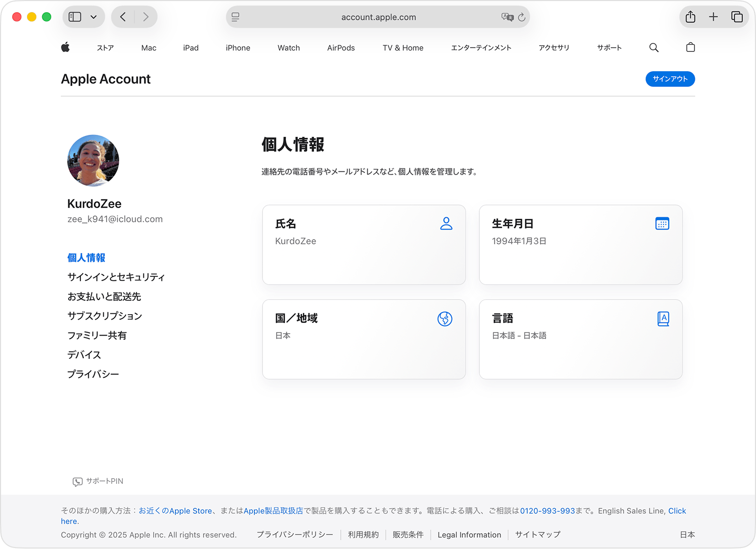Click the サポートPIN link text
This screenshot has height=549, width=756.
click(105, 481)
